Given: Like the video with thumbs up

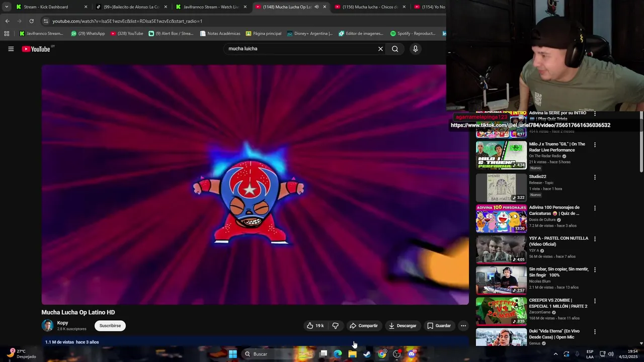Looking at the screenshot, I should [x=315, y=326].
